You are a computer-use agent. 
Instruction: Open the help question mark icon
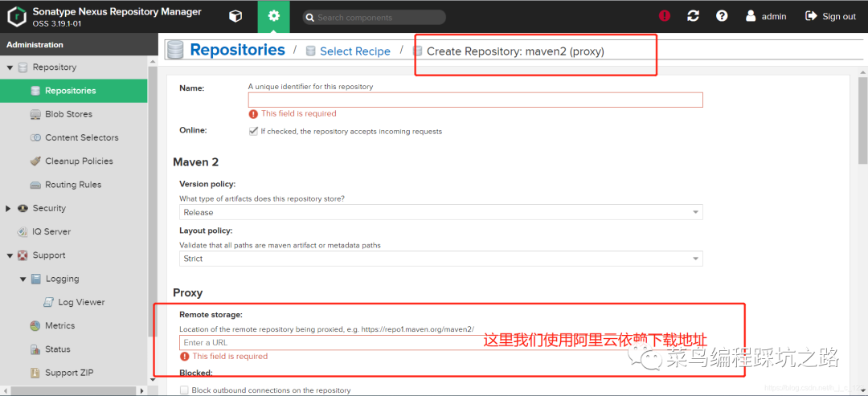click(x=722, y=16)
